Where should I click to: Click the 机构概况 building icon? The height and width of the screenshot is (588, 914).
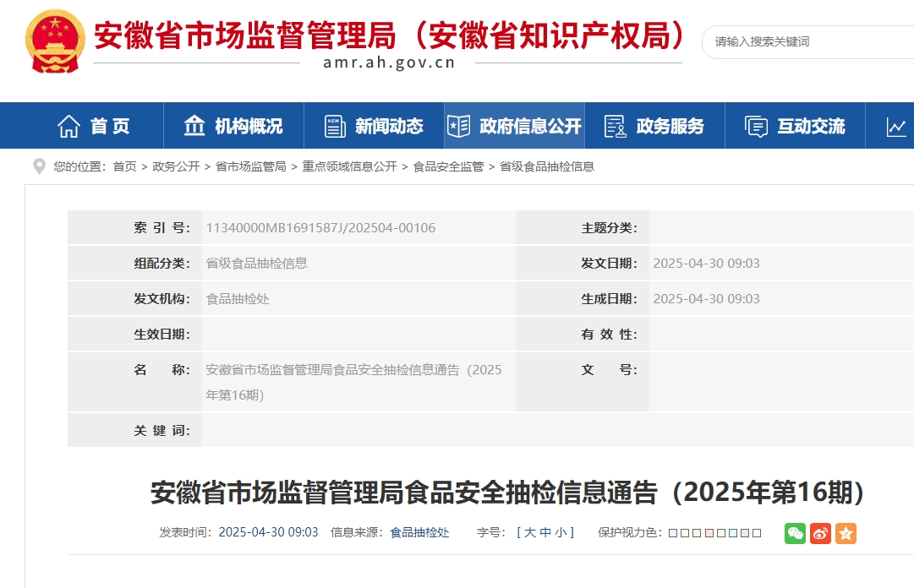(x=194, y=126)
